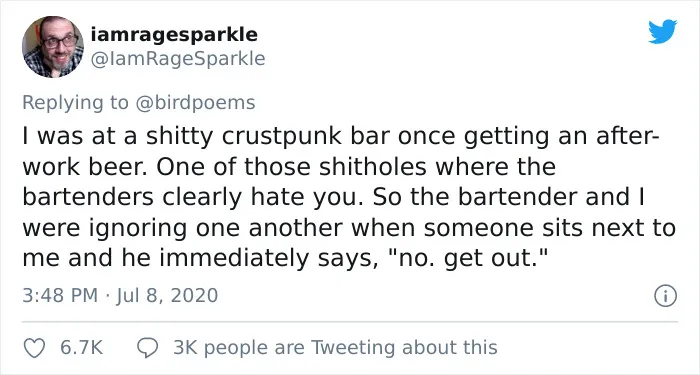The height and width of the screenshot is (375, 700).
Task: View the iamragesparkle profile photo
Action: click(53, 47)
